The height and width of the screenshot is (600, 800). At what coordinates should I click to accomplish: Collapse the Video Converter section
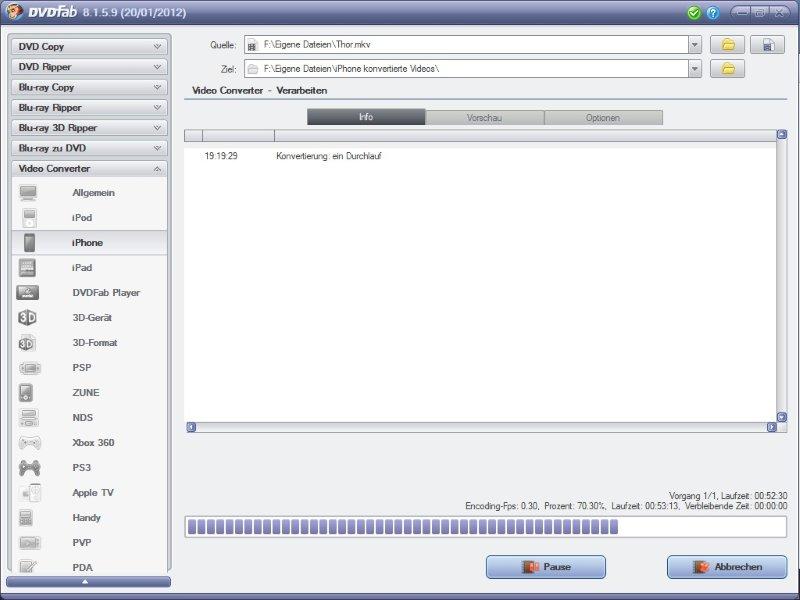tap(89, 169)
